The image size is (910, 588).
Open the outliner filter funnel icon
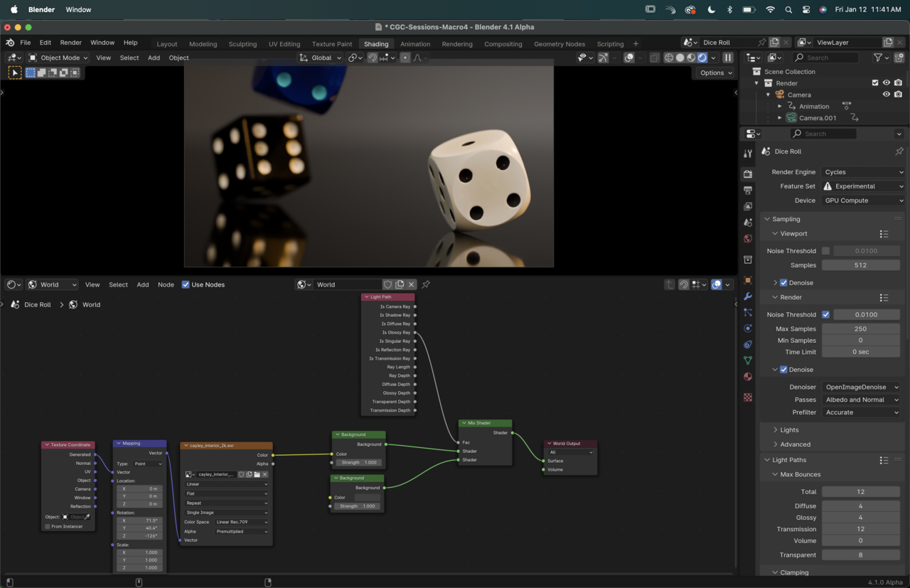coord(879,58)
